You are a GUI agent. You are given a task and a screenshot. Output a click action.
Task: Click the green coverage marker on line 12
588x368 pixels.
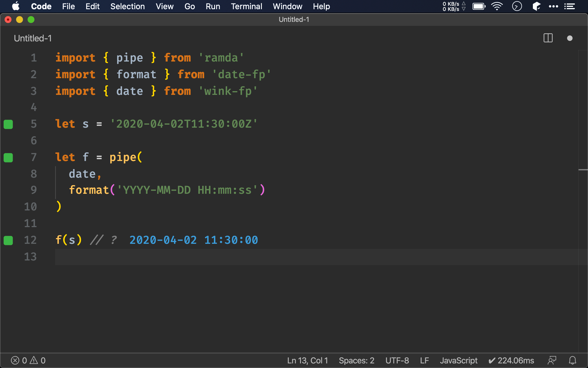coord(8,240)
